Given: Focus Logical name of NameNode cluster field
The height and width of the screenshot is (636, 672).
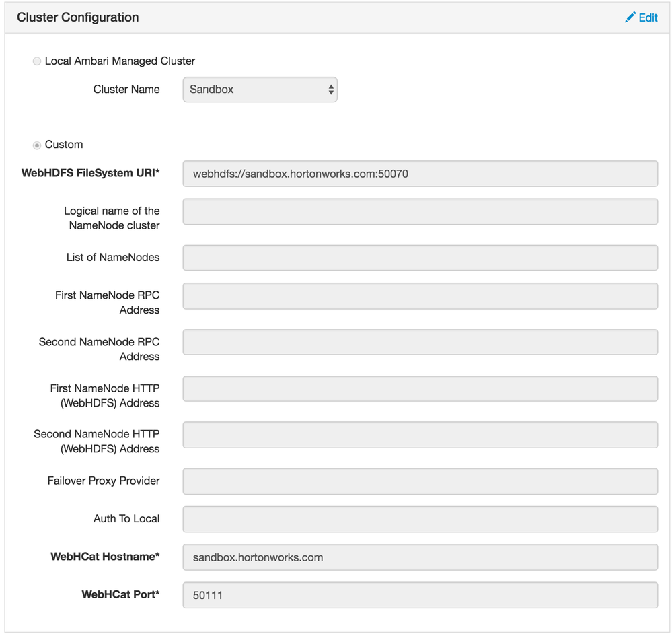Looking at the screenshot, I should point(420,211).
